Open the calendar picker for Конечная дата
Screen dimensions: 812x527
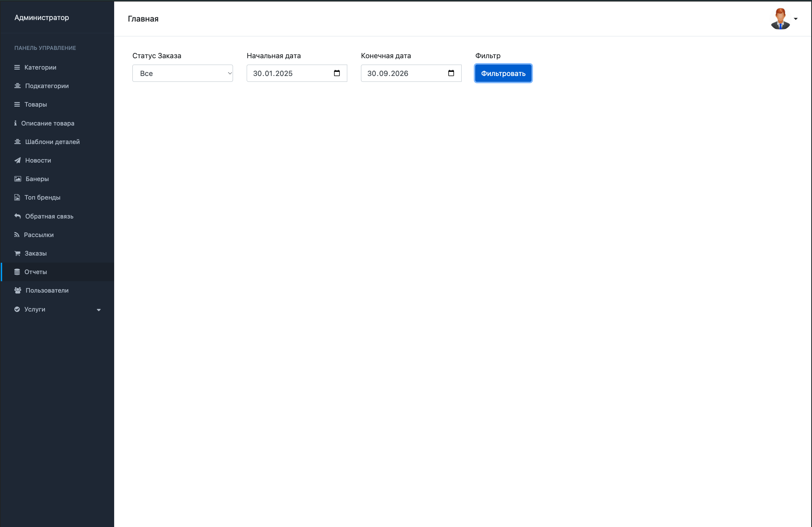click(451, 73)
